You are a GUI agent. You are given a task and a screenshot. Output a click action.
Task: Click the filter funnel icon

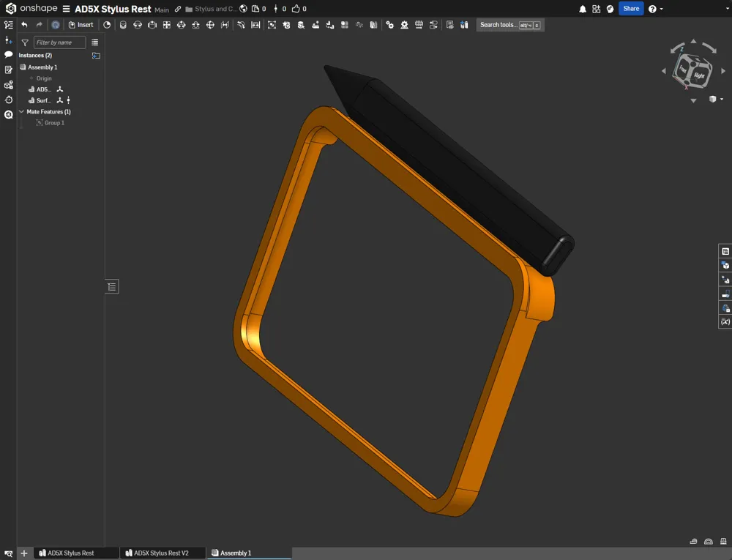25,42
